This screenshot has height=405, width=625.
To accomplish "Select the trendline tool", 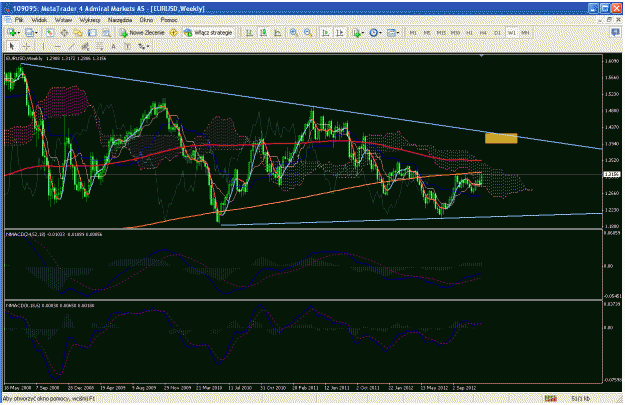I will point(71,46).
